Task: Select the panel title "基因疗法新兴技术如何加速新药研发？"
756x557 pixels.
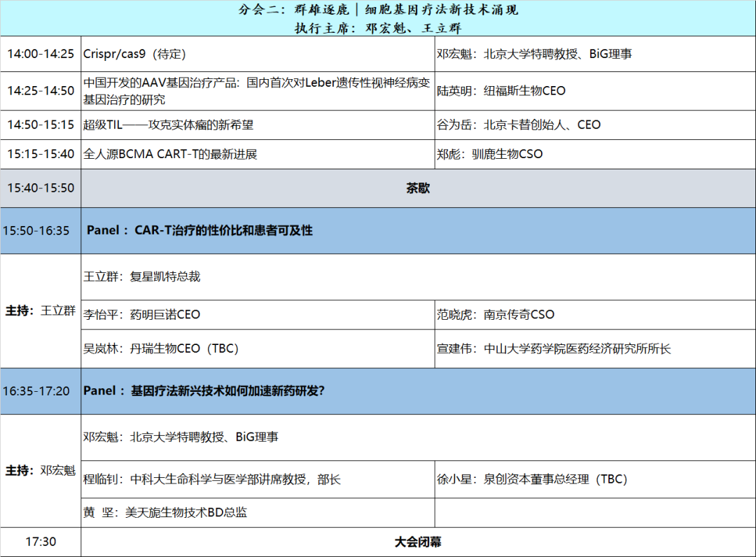Action: click(228, 390)
